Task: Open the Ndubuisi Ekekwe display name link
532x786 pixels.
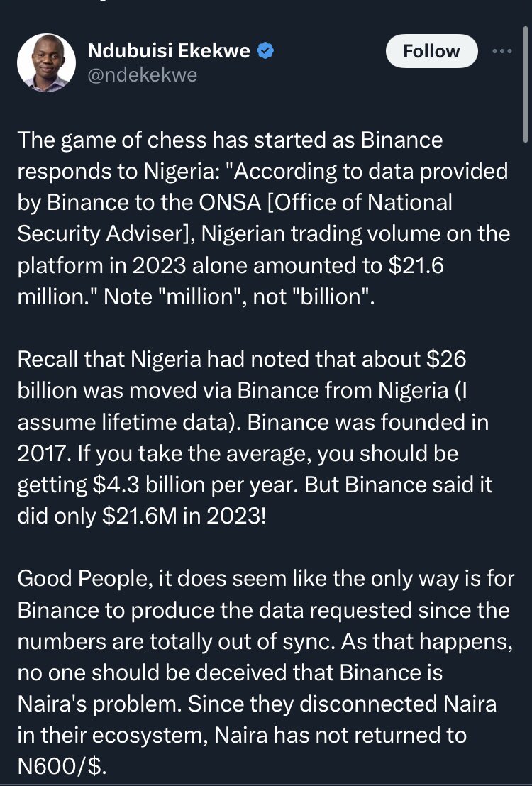Action: coord(169,50)
